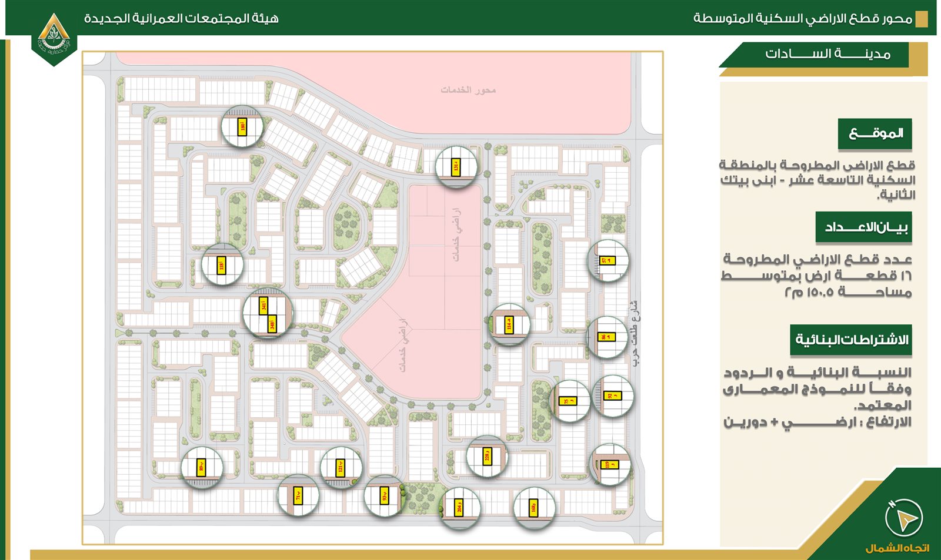
Task: Click the gold square beside header title
Action: point(922,19)
